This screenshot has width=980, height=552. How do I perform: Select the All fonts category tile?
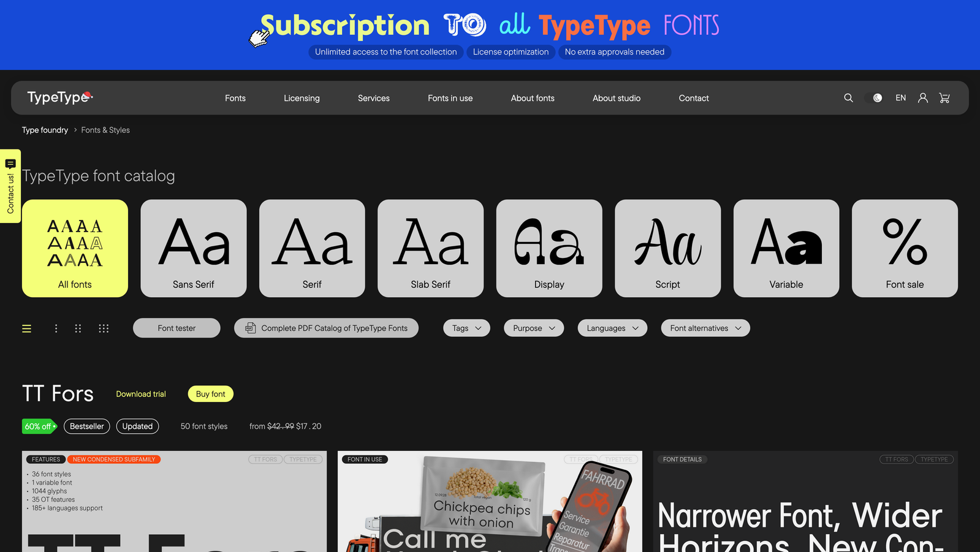pos(75,248)
